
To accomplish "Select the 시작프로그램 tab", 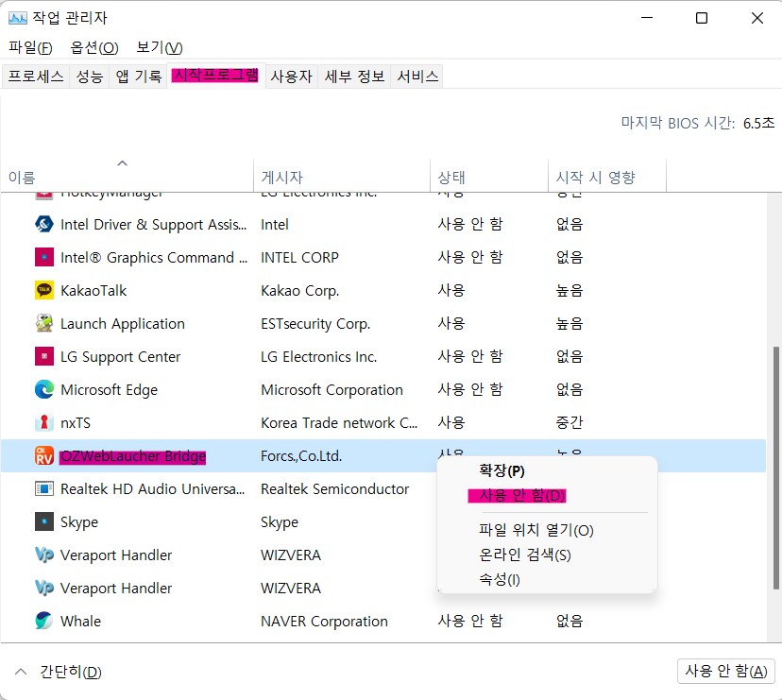I will [x=216, y=76].
